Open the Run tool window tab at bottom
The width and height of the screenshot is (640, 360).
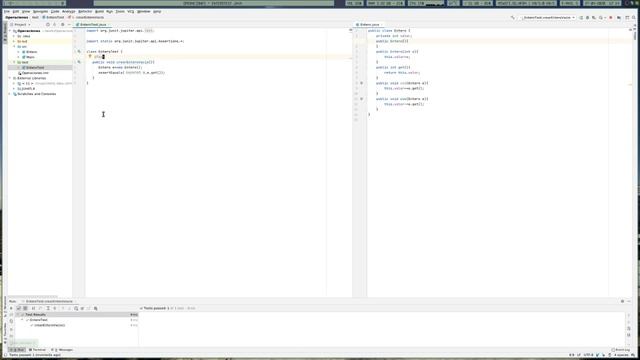pyautogui.click(x=17, y=350)
